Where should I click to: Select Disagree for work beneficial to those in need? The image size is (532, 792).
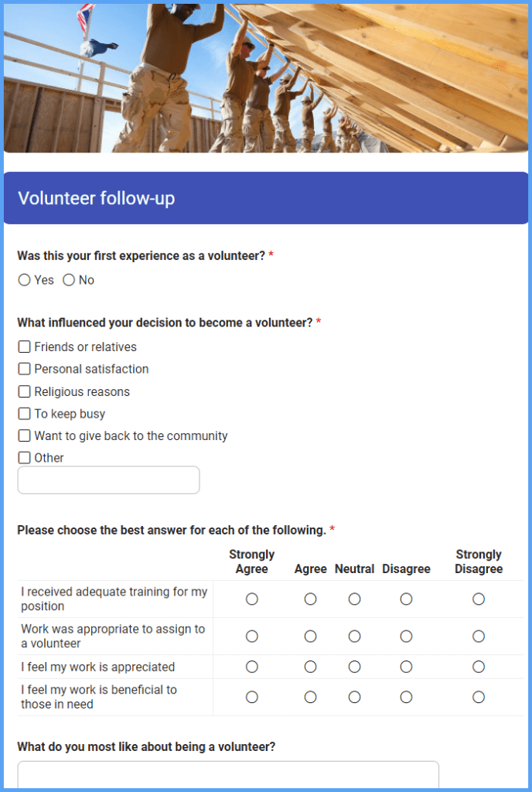(406, 696)
